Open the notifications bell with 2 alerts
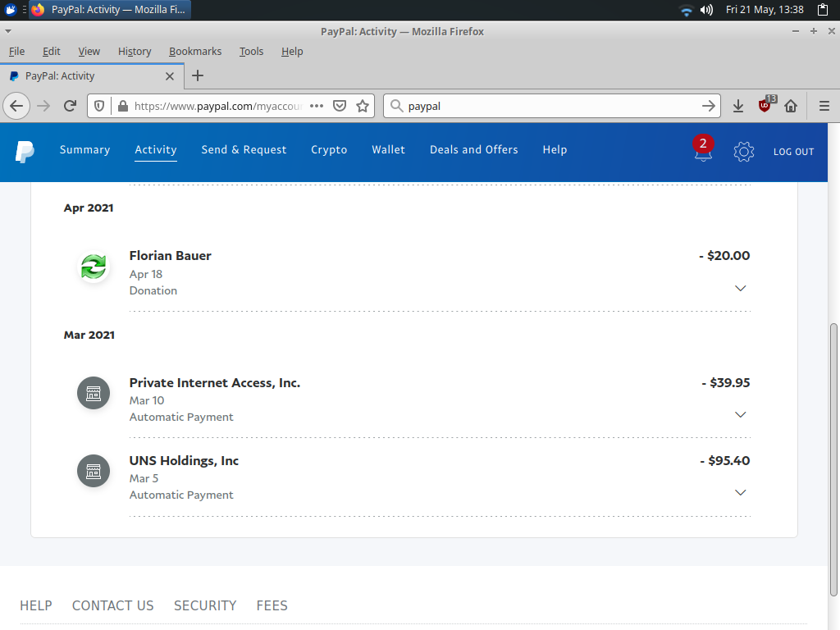 coord(703,149)
